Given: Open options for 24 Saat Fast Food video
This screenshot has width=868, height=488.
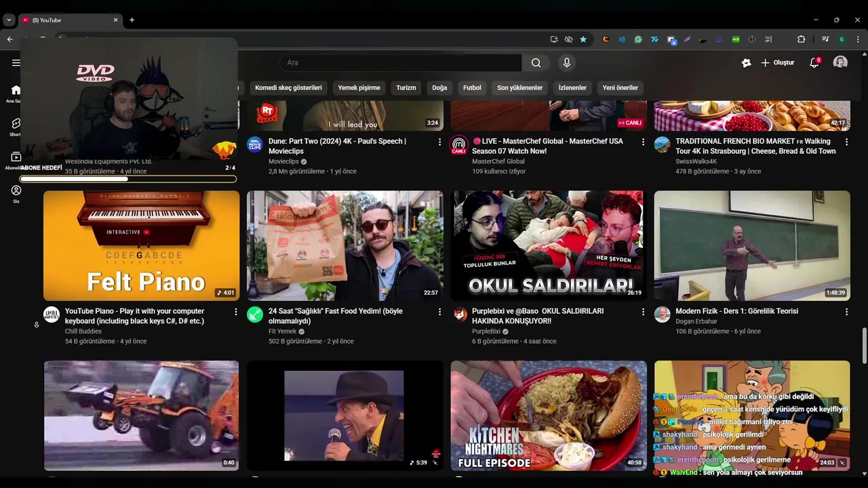Looking at the screenshot, I should click(x=439, y=312).
